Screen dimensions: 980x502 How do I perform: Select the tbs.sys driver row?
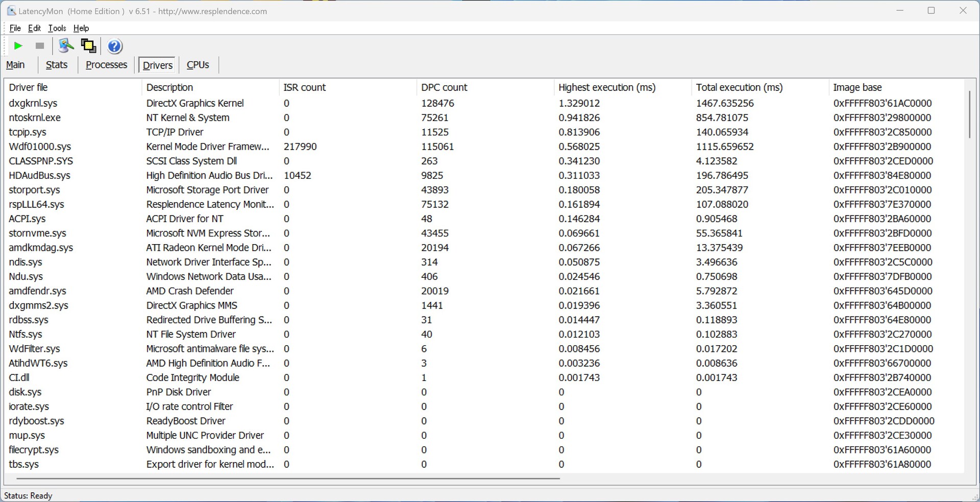pos(484,465)
